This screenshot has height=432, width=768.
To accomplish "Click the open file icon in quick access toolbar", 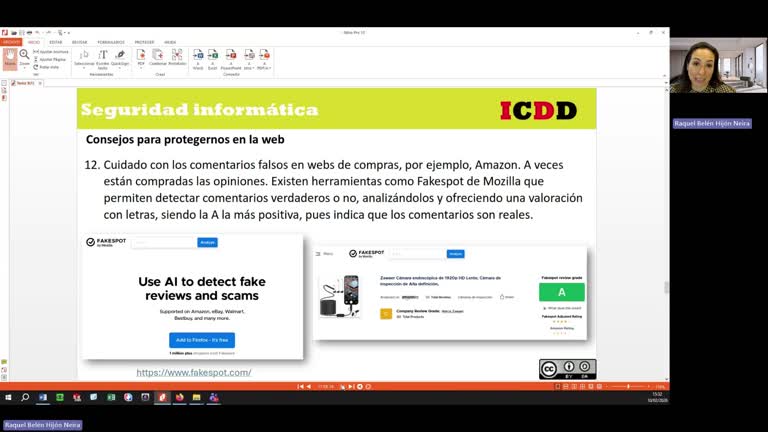I will click(14, 33).
